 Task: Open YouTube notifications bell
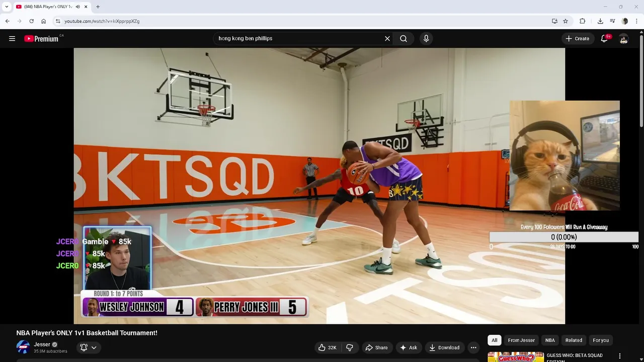tap(605, 39)
